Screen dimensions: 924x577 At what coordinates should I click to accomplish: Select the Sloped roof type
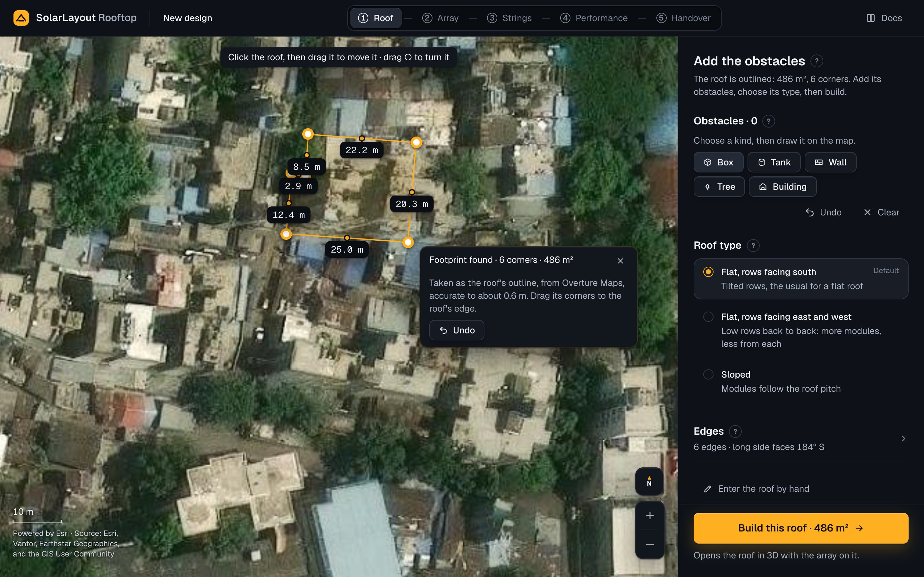801,381
